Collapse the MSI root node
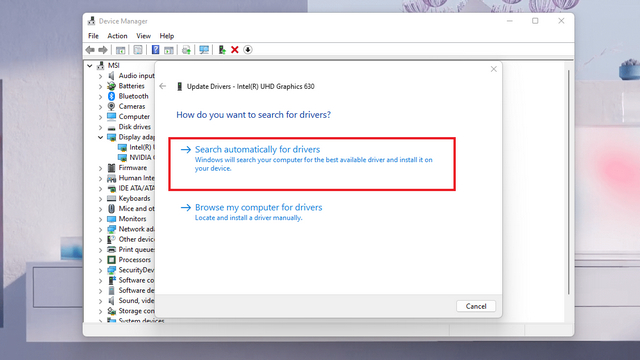The height and width of the screenshot is (360, 640). click(x=89, y=65)
